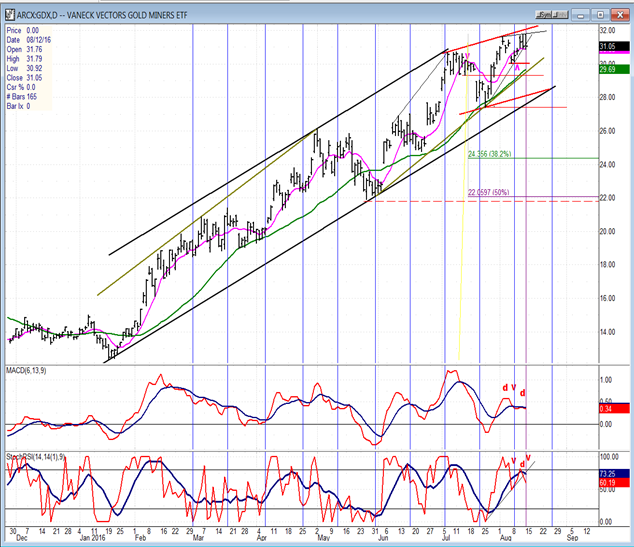Click the 24.356 (38.2%) Fibonacci level label

tap(489, 154)
